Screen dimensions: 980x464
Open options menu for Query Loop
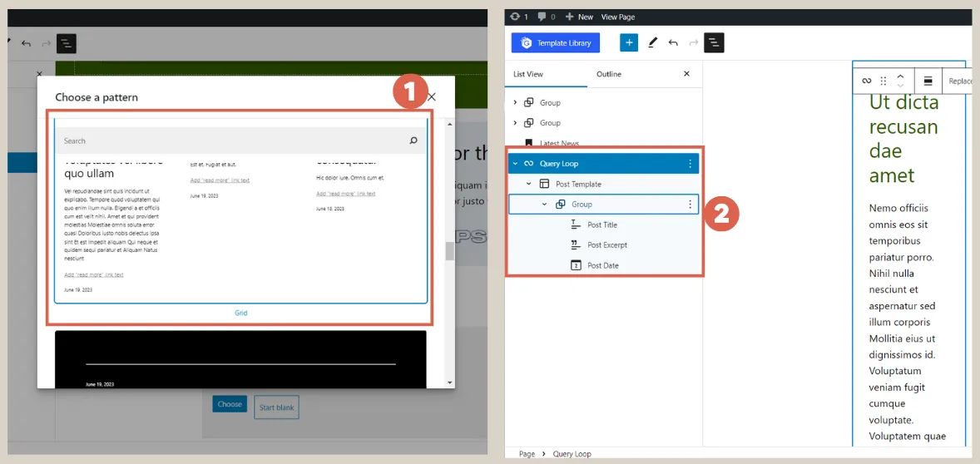click(x=690, y=164)
